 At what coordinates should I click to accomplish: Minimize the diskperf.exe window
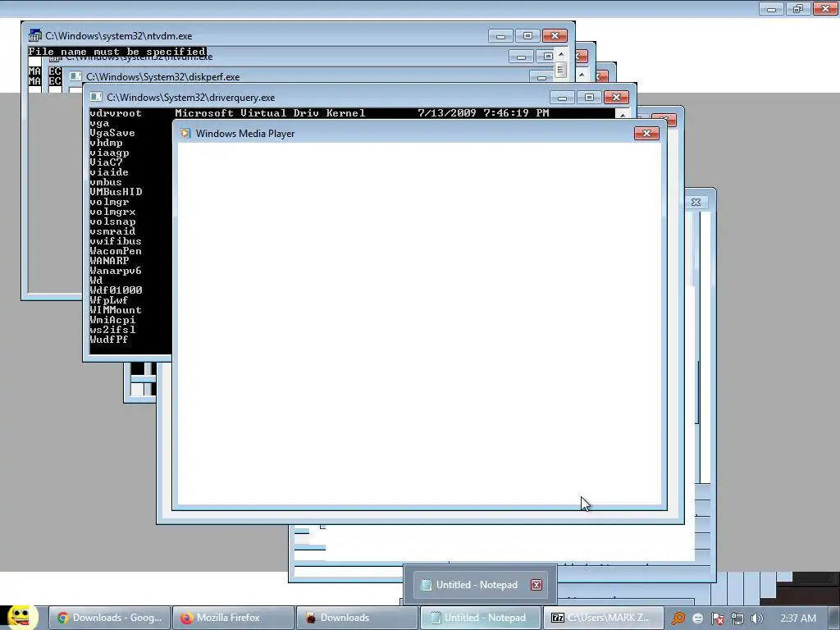541,77
